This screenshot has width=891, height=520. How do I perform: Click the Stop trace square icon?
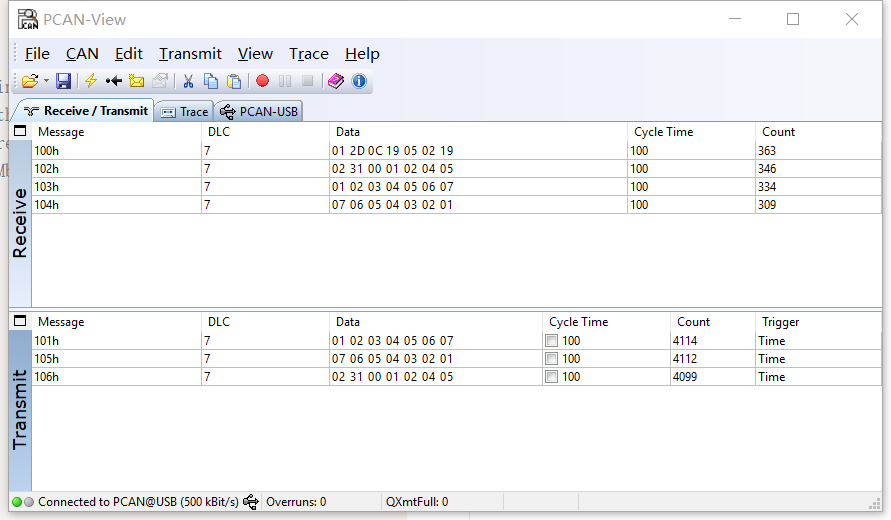pyautogui.click(x=307, y=81)
